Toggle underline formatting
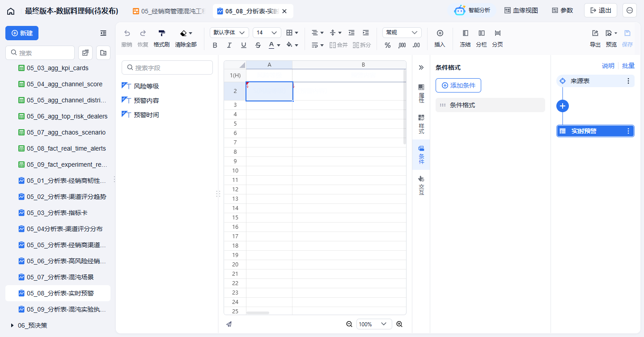This screenshot has height=337, width=644. point(244,45)
